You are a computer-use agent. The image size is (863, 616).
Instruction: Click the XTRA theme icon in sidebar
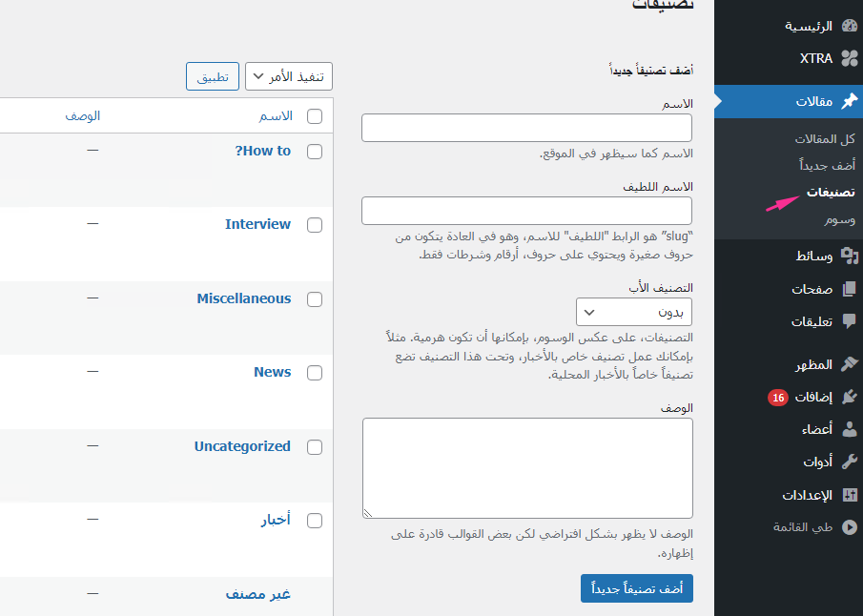[849, 58]
